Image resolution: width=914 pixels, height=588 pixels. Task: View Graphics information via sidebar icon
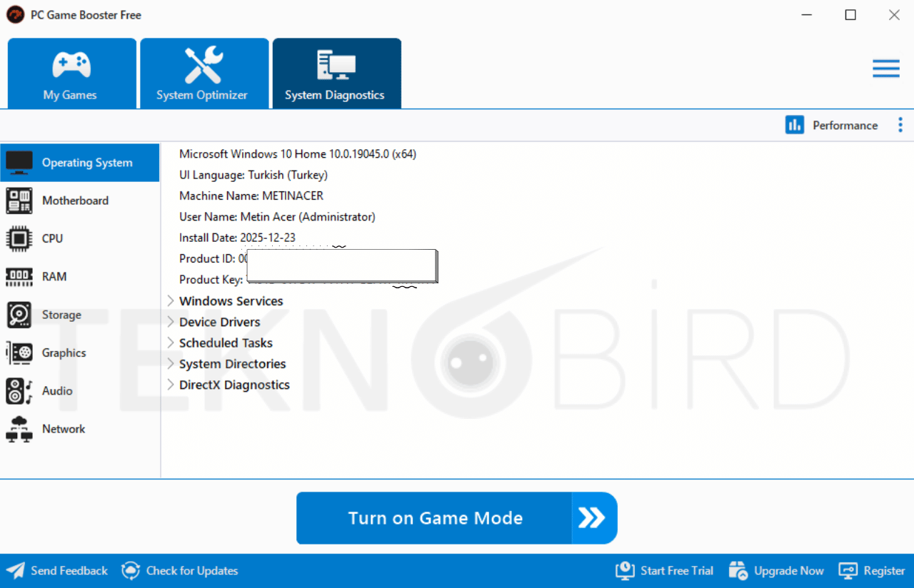click(19, 353)
